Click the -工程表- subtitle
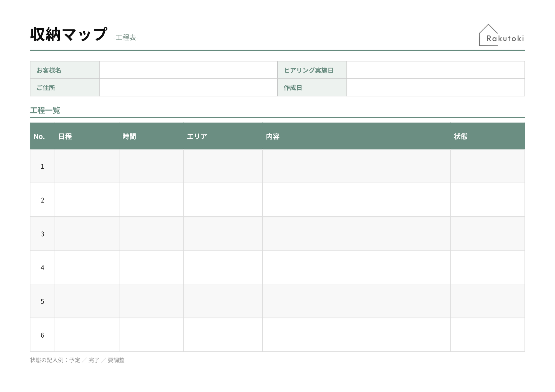This screenshot has width=555, height=392. [x=126, y=37]
